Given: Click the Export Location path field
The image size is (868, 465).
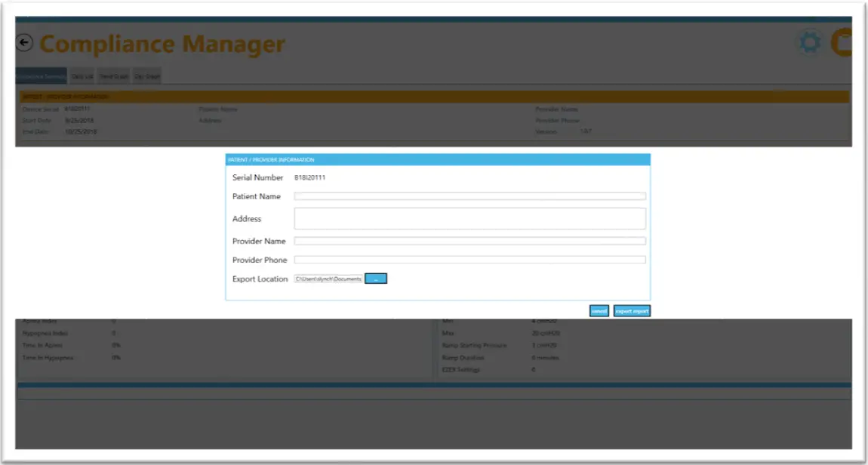Looking at the screenshot, I should tap(328, 279).
